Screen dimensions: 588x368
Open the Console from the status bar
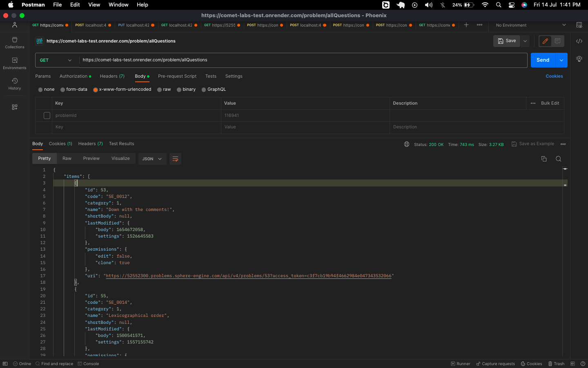[x=88, y=364]
